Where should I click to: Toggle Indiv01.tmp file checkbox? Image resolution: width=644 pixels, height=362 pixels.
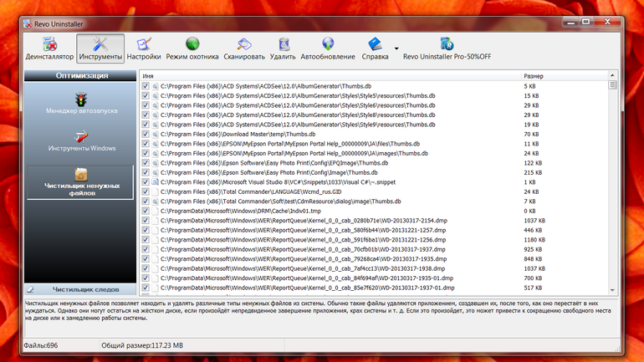146,211
